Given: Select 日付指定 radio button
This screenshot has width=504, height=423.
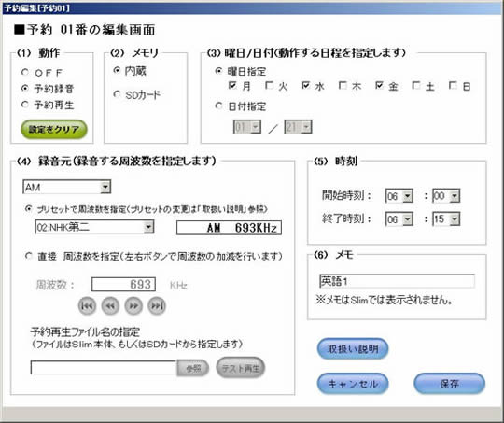Looking at the screenshot, I should 219,106.
